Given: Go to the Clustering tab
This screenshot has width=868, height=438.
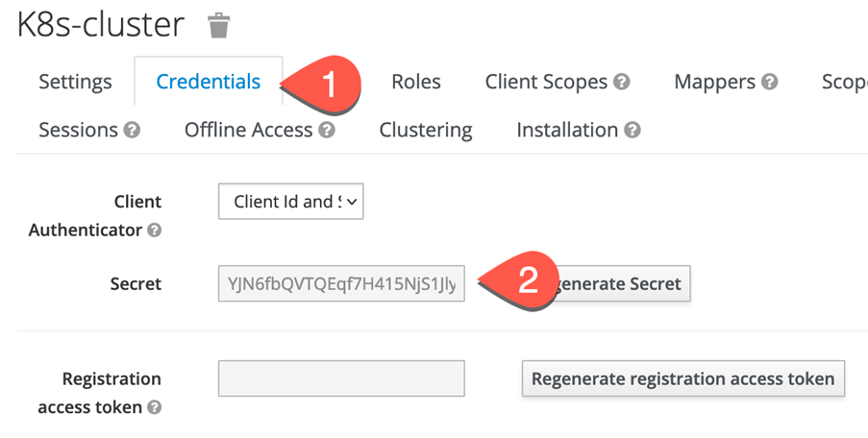Looking at the screenshot, I should coord(425,130).
